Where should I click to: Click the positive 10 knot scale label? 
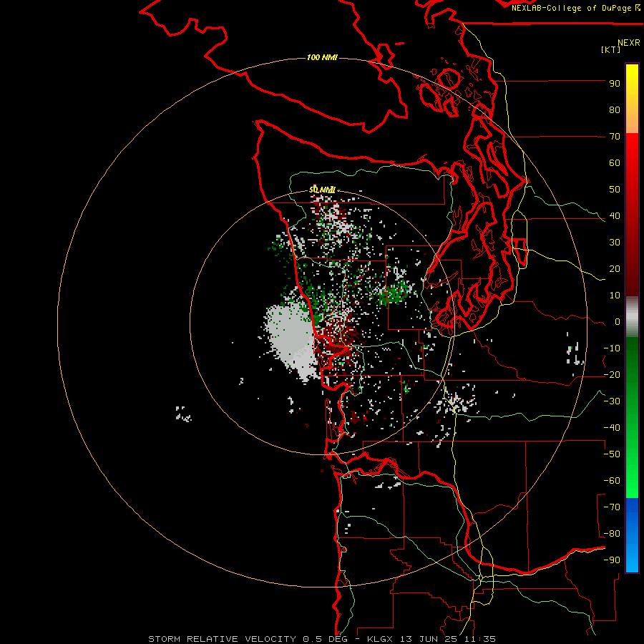pyautogui.click(x=615, y=296)
